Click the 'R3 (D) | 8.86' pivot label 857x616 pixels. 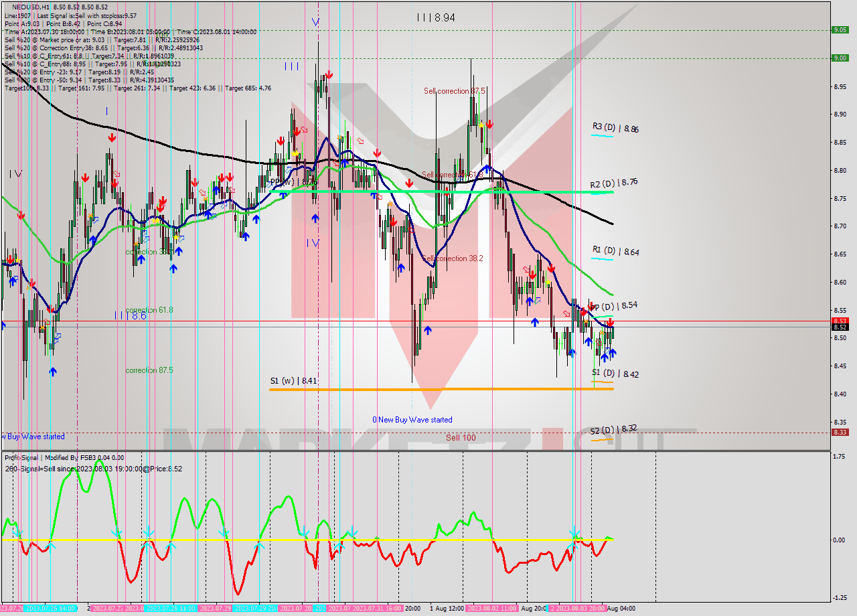[x=615, y=127]
